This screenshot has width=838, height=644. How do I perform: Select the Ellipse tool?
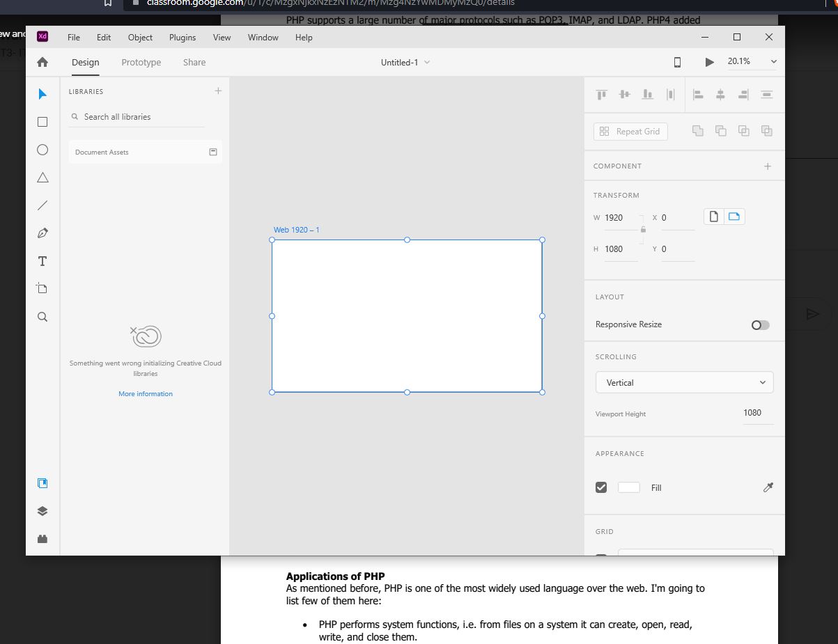pyautogui.click(x=42, y=150)
